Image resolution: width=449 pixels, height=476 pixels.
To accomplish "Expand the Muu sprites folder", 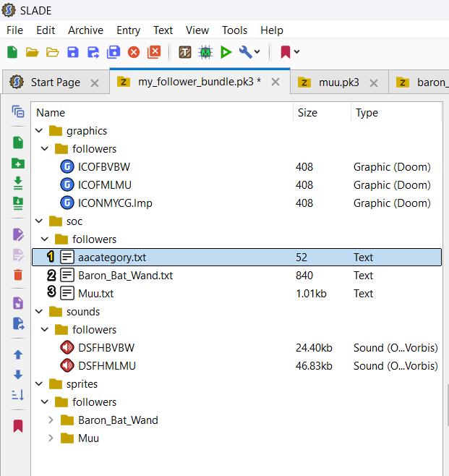I will [51, 438].
